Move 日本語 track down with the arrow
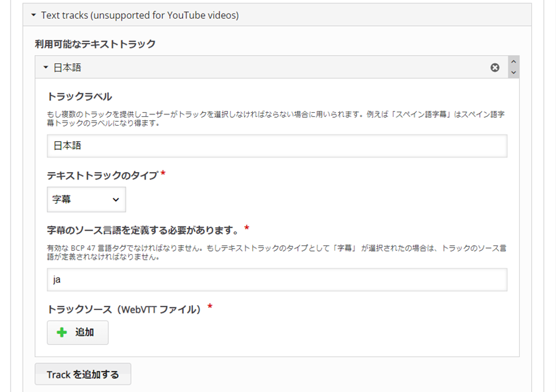This screenshot has height=392, width=556. (x=513, y=73)
